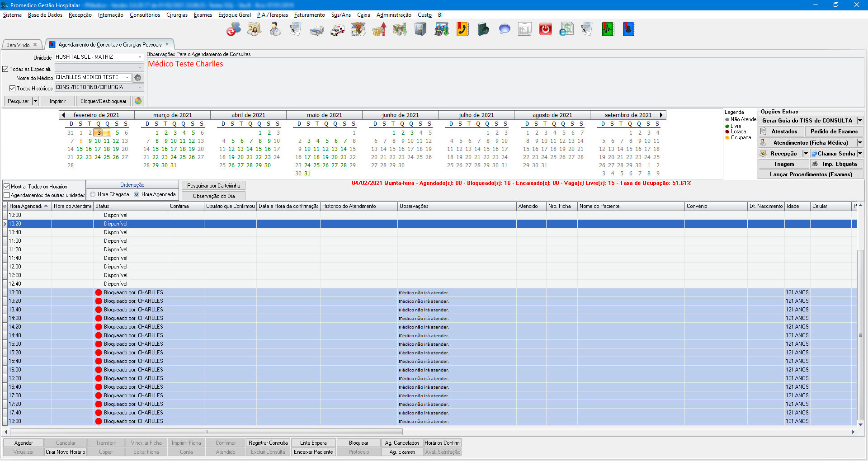Open the safe vault toolbar icon
This screenshot has width=868, height=461.
click(420, 30)
